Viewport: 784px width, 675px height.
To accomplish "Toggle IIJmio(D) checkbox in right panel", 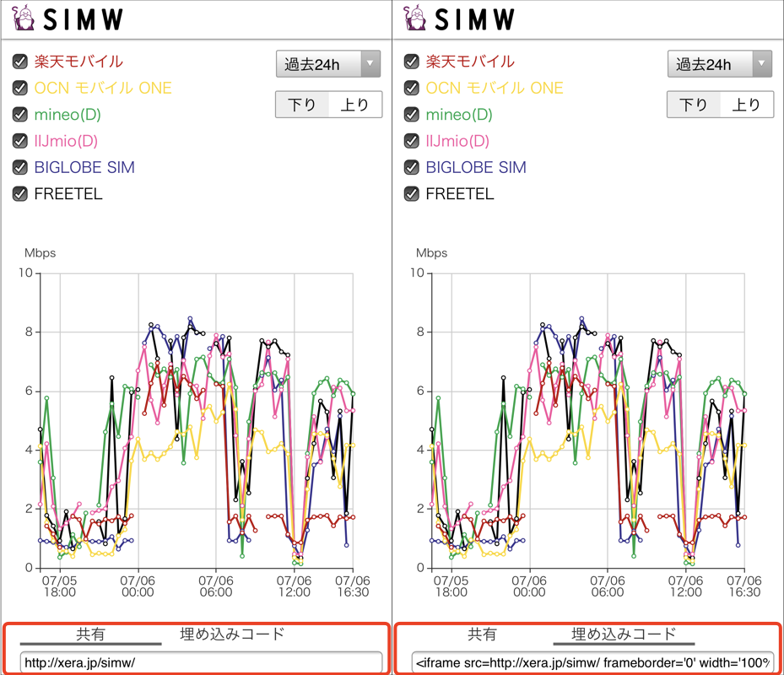I will point(412,141).
